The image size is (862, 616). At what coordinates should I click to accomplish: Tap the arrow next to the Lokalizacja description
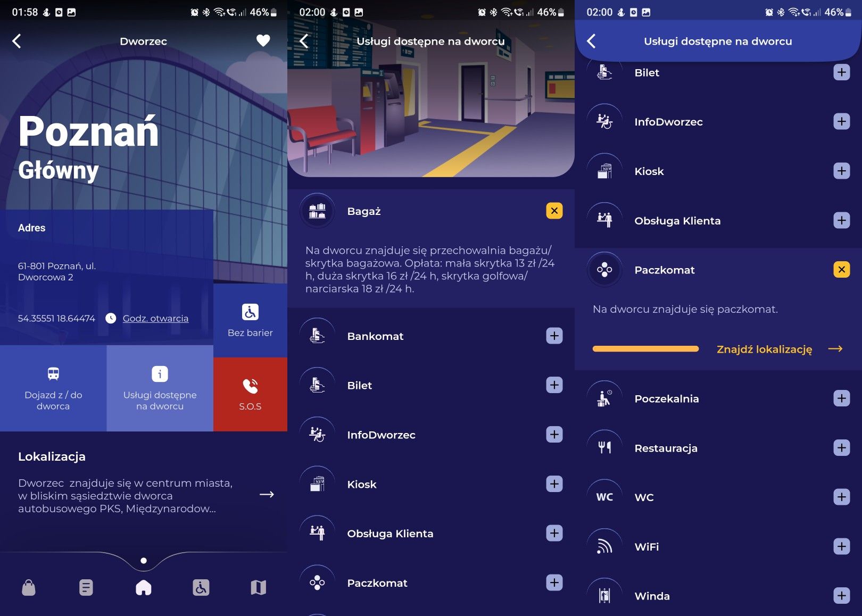tap(267, 495)
